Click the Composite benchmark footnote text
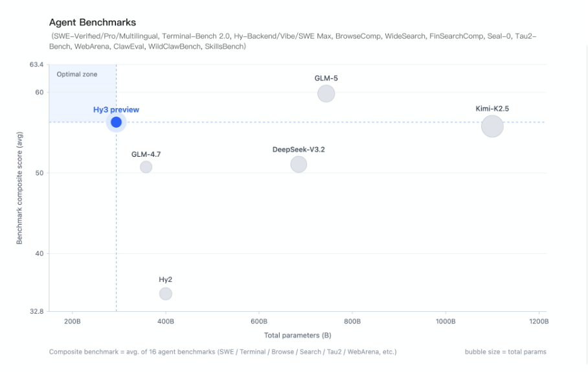 click(223, 352)
